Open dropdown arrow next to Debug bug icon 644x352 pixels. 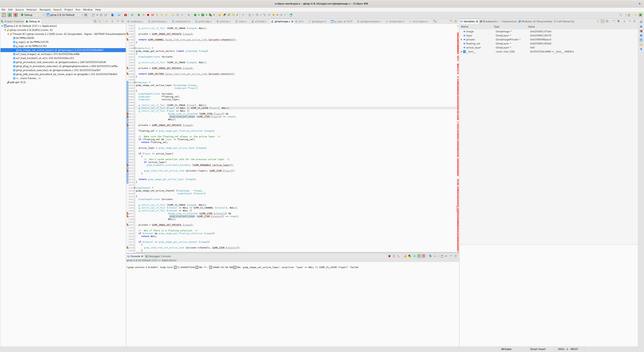(x=199, y=15)
